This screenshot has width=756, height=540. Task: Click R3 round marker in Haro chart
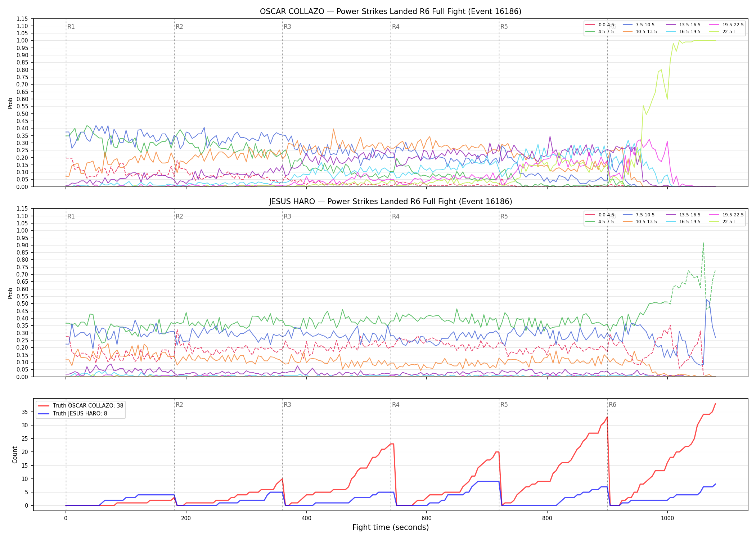[287, 216]
